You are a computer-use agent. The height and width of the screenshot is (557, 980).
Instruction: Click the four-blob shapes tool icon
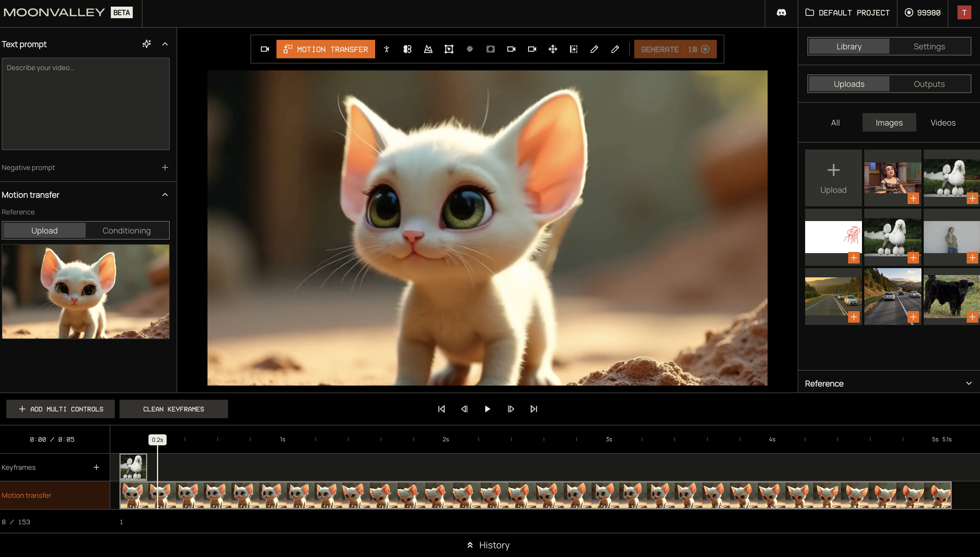[x=407, y=49]
